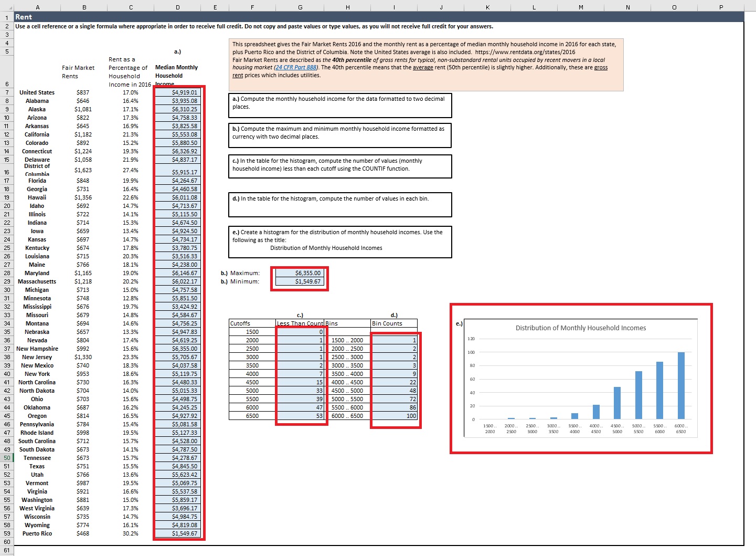Click the row 1 header
756x556 pixels.
(x=7, y=17)
